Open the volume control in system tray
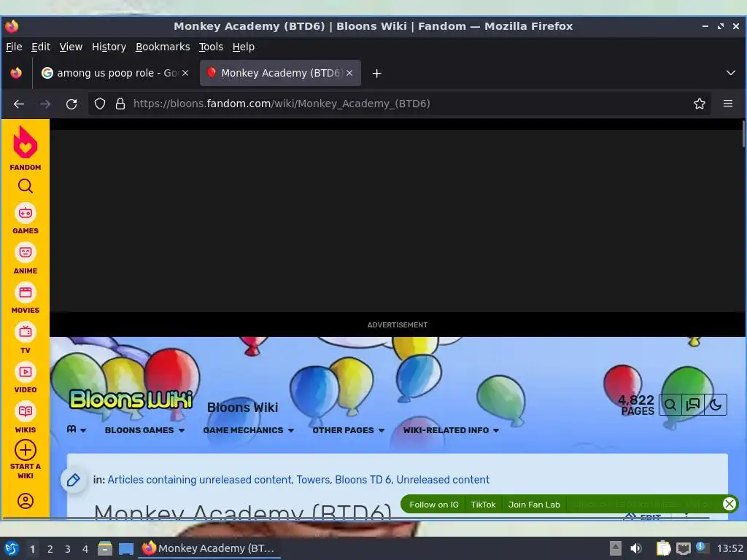This screenshot has width=747, height=560. click(x=635, y=548)
